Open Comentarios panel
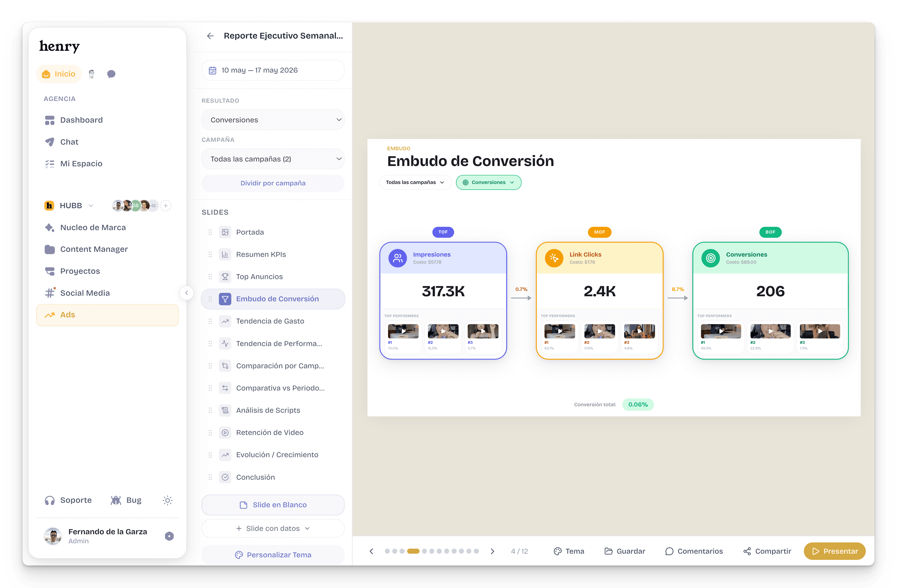Image resolution: width=897 pixels, height=588 pixels. click(694, 551)
